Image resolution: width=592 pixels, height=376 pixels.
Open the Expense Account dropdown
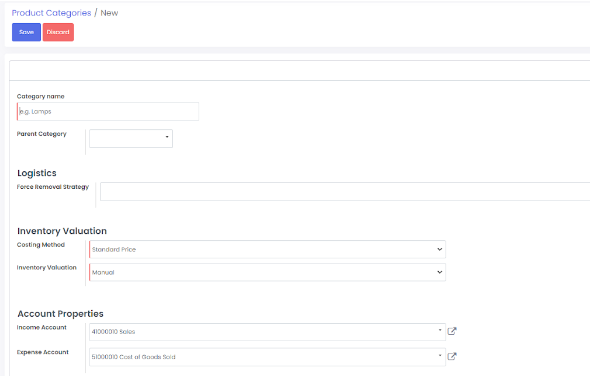coord(267,357)
